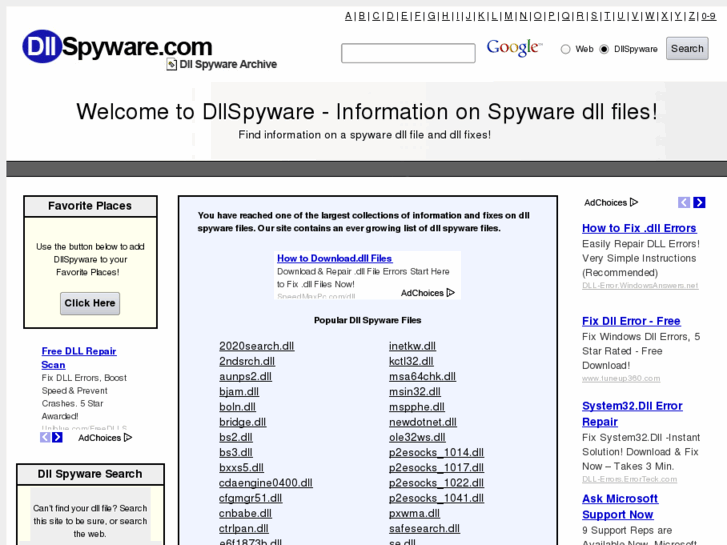Open the bs2.dll link

click(x=236, y=437)
